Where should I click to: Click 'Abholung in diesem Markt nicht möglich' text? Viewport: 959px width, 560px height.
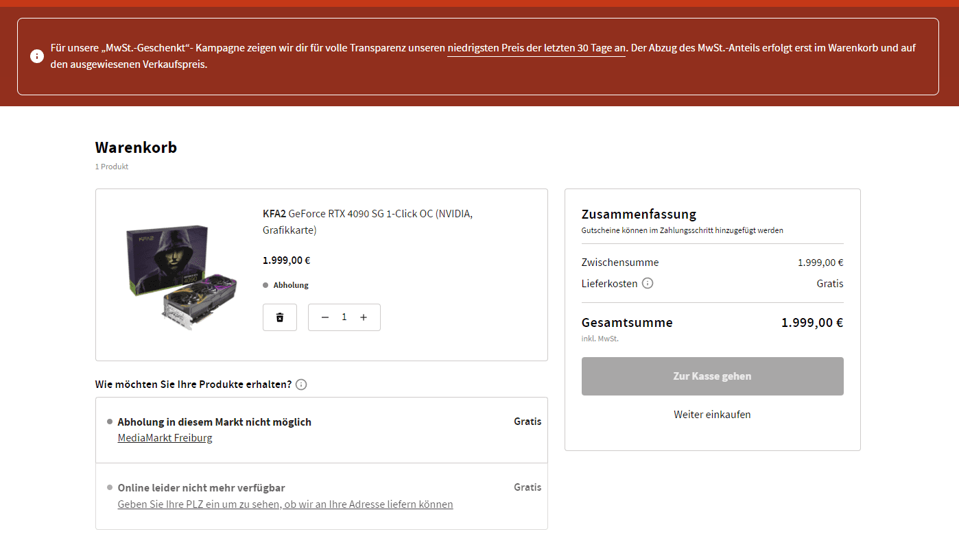tap(214, 422)
